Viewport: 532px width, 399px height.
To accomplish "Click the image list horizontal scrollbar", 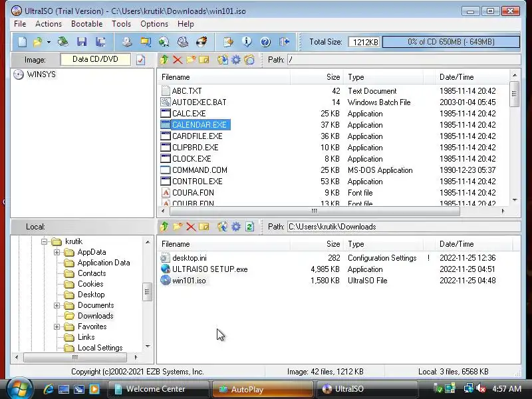I will tap(314, 211).
